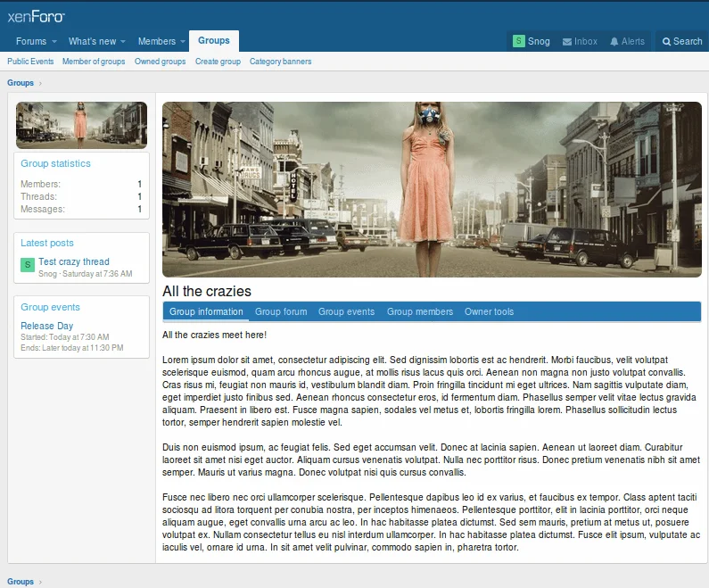Viewport: 709px width, 588px height.
Task: Switch to the Group members tab
Action: pyautogui.click(x=419, y=311)
